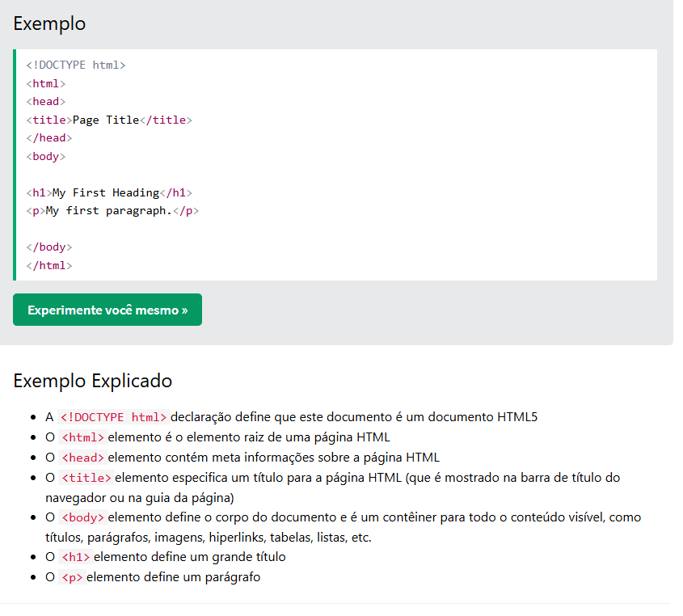Click the red head tag in explanation list
This screenshot has height=616, width=683.
coord(82,458)
